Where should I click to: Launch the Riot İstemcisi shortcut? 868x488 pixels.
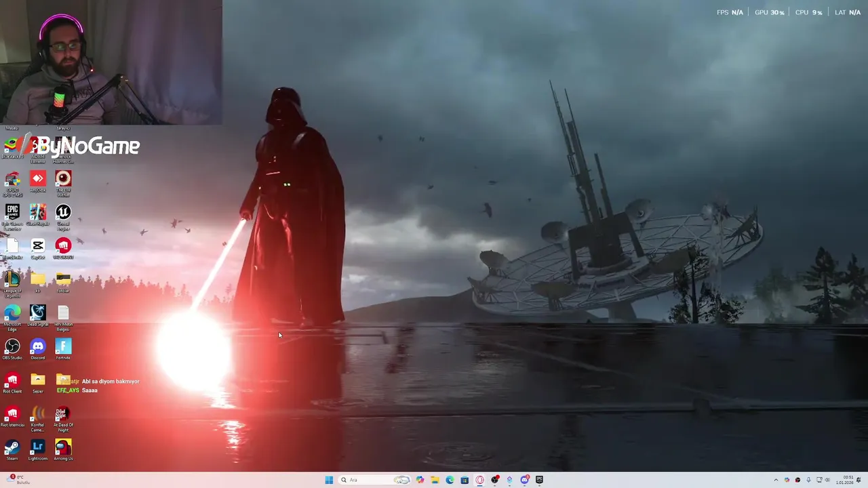(12, 417)
